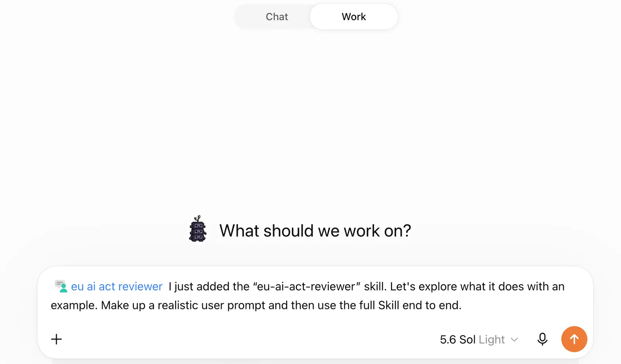Open the Work tab

[x=354, y=17]
